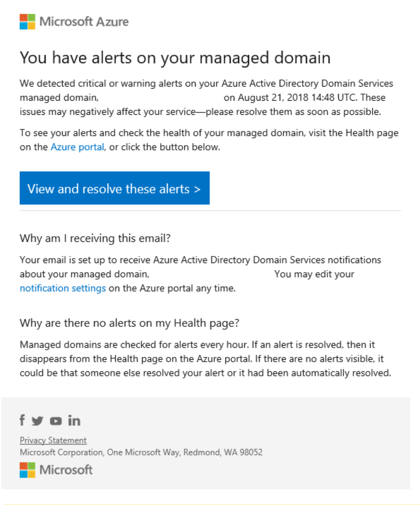Click the line could be that someone else resolved your alert
The height and width of the screenshot is (505, 420).
click(x=205, y=373)
